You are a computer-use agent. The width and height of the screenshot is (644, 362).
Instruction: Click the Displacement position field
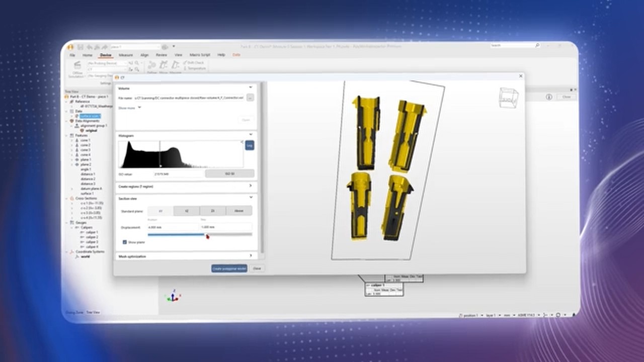[174, 227]
